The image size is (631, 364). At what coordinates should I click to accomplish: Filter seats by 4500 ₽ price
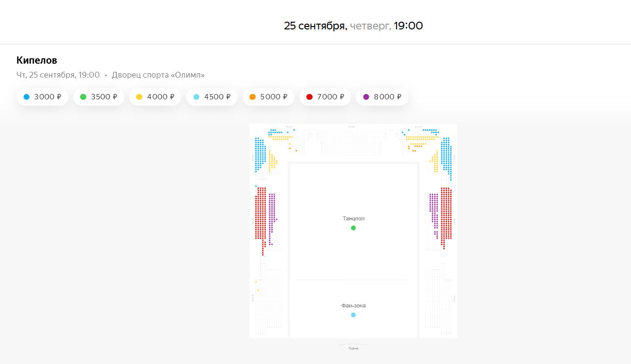(x=212, y=97)
